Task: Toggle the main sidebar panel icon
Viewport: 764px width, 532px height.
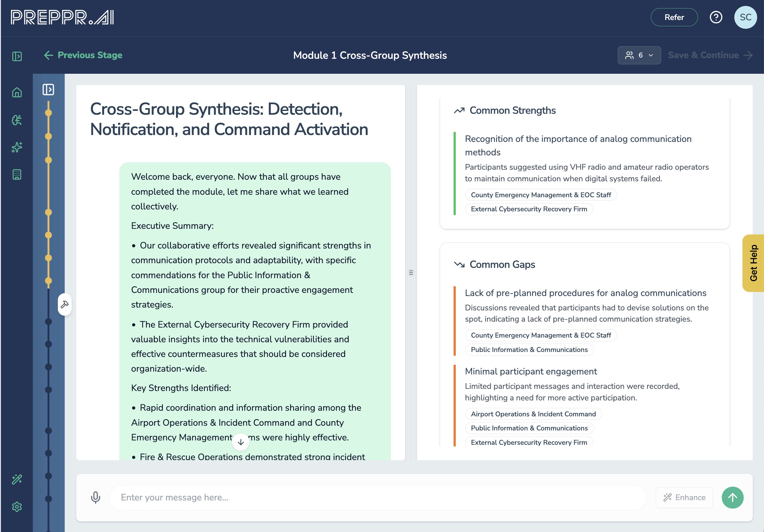Action: tap(17, 56)
